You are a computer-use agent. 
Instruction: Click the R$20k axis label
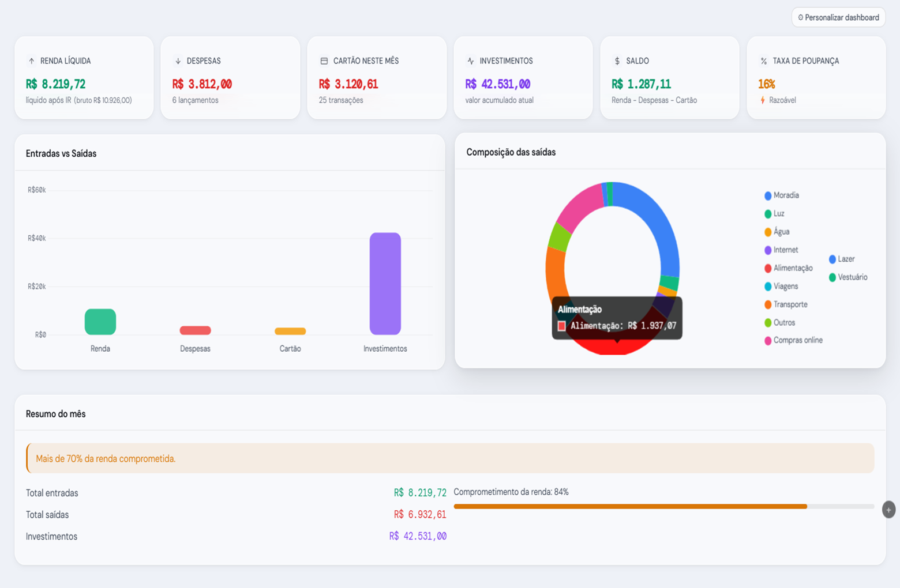(37, 287)
